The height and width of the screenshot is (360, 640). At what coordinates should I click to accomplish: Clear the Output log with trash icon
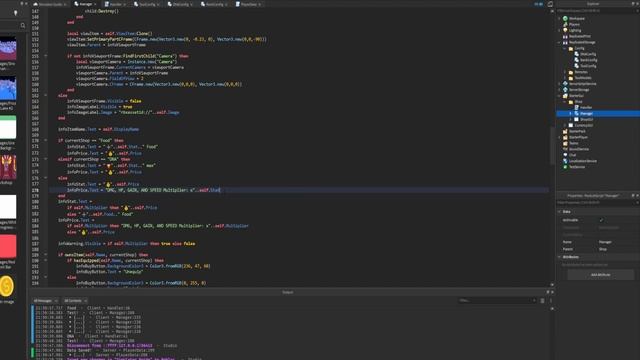[x=542, y=300]
